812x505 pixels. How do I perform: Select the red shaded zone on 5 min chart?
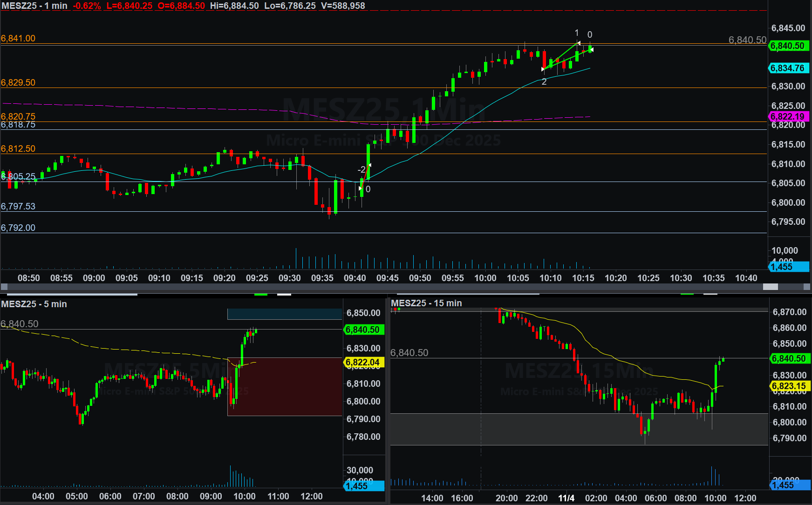[284, 386]
